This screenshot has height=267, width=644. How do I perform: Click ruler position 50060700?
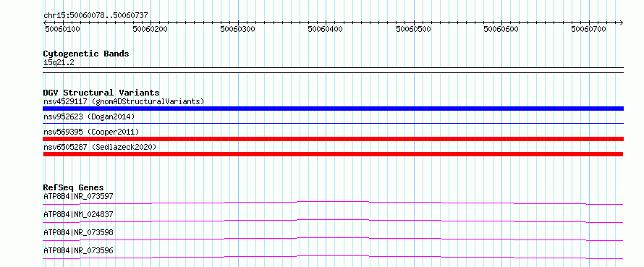[589, 29]
